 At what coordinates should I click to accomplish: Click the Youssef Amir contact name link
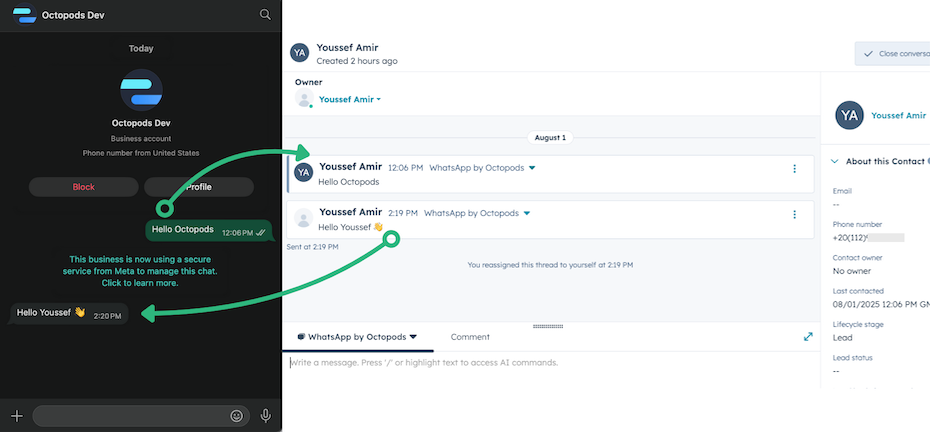(x=898, y=116)
